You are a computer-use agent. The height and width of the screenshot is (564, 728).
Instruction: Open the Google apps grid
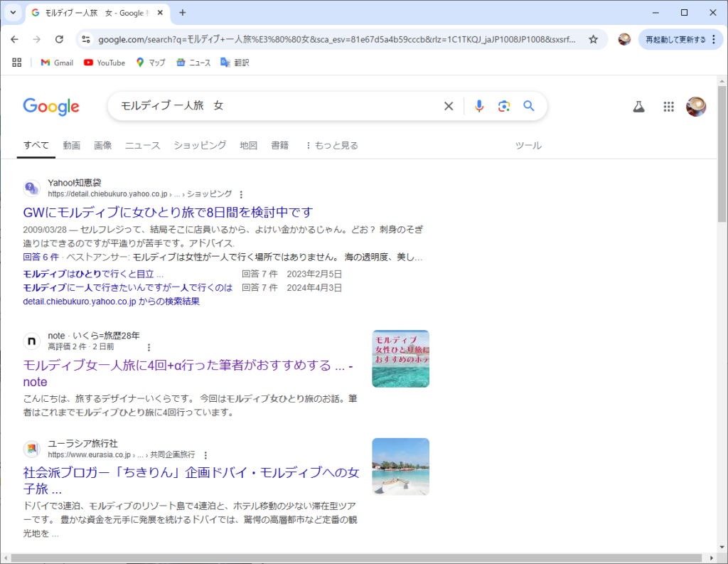click(668, 107)
